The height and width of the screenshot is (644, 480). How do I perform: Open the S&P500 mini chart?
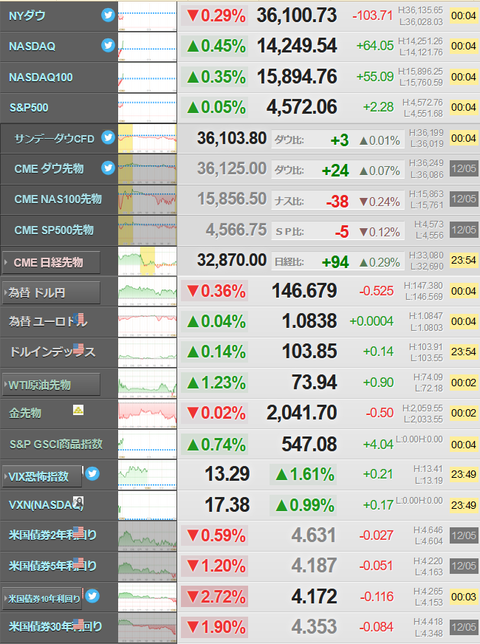point(147,108)
